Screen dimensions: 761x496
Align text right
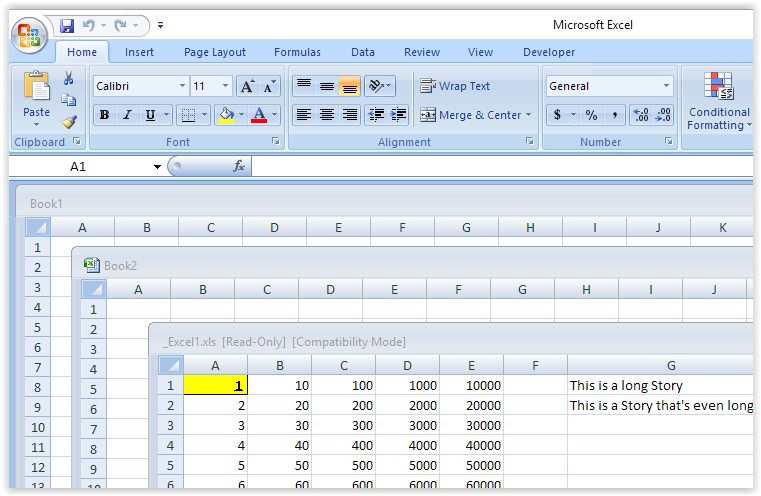point(349,115)
